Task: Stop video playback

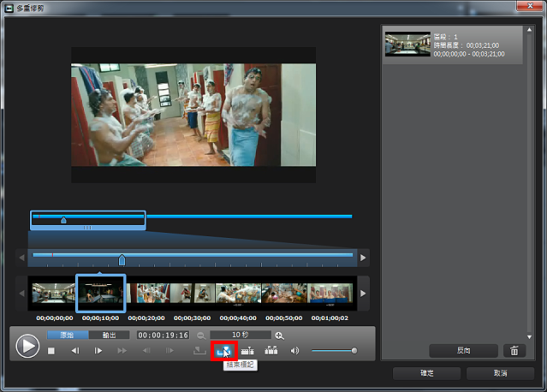Action: tap(51, 351)
